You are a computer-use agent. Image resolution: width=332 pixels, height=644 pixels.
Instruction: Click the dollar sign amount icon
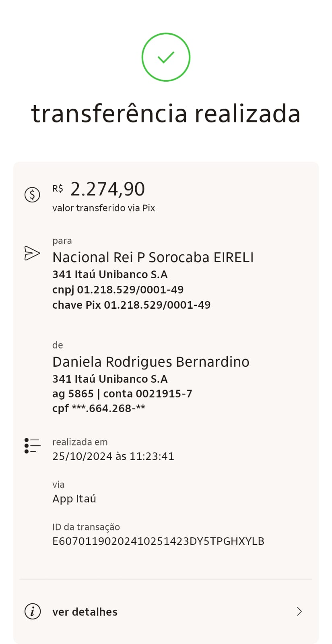coord(32,195)
